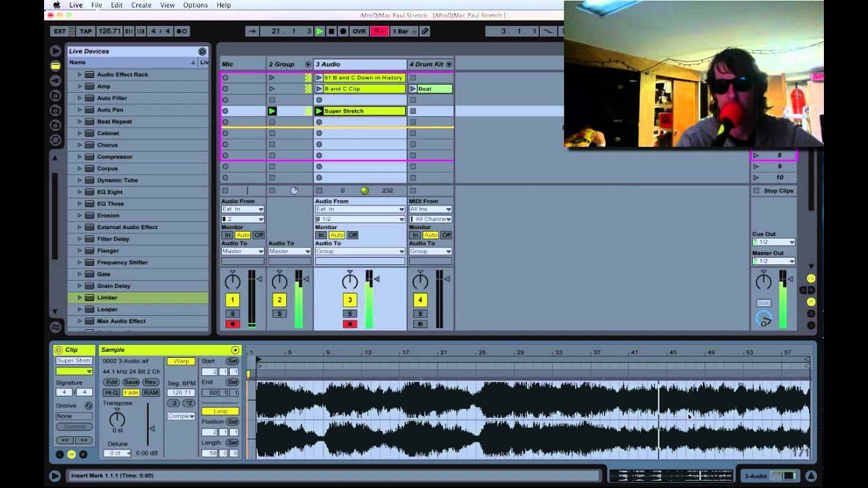Viewport: 868px width, 488px height.
Task: Toggle the clip Loop button
Action: pos(220,411)
